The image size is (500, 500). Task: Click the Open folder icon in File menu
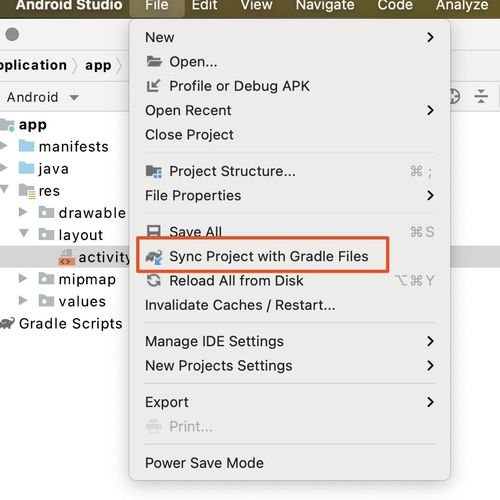[x=154, y=62]
